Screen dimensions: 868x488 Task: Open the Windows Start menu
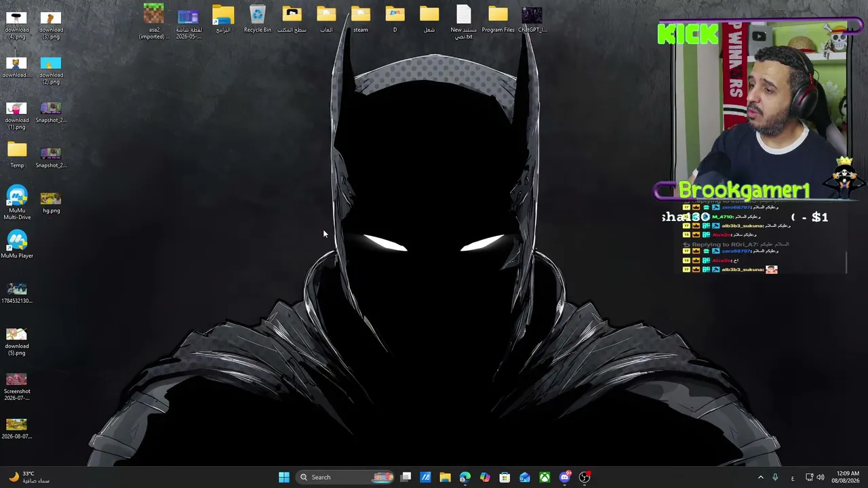(x=284, y=477)
